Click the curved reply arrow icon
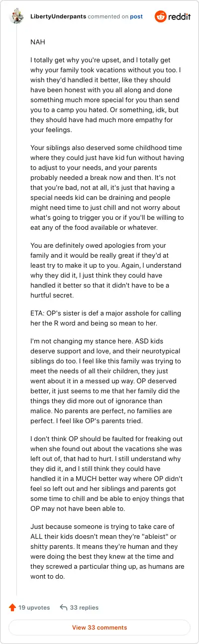The width and height of the screenshot is (199, 644). pyautogui.click(x=63, y=608)
